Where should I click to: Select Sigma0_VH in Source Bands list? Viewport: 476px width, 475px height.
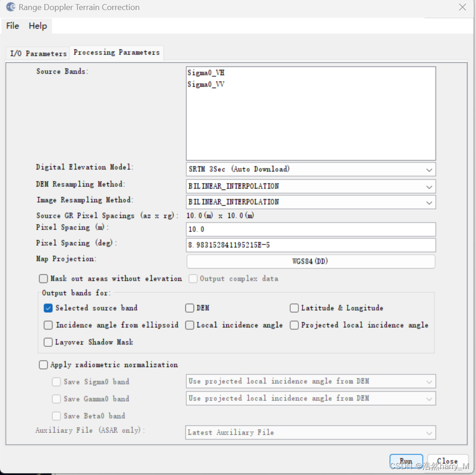206,73
